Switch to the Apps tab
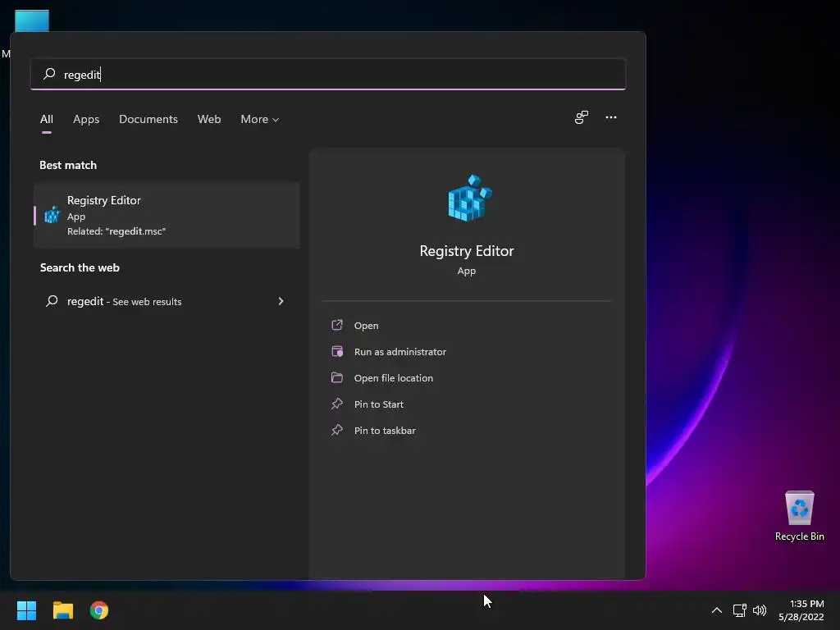 coord(86,119)
